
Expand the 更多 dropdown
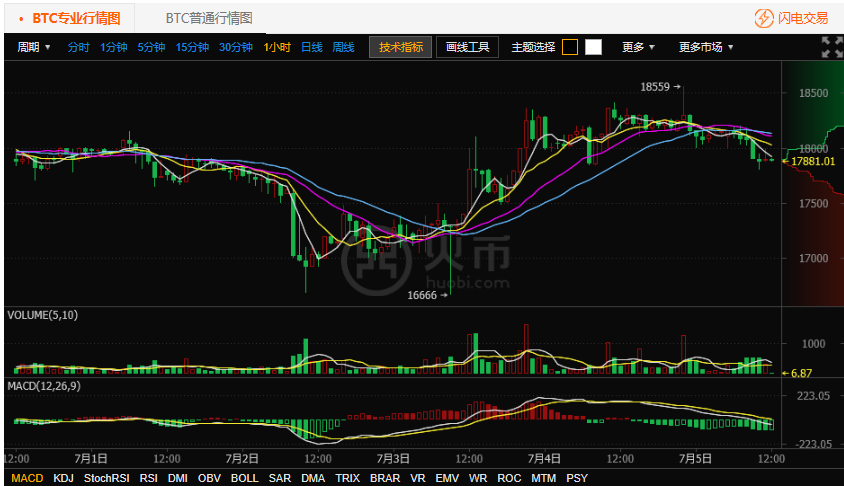coord(638,47)
